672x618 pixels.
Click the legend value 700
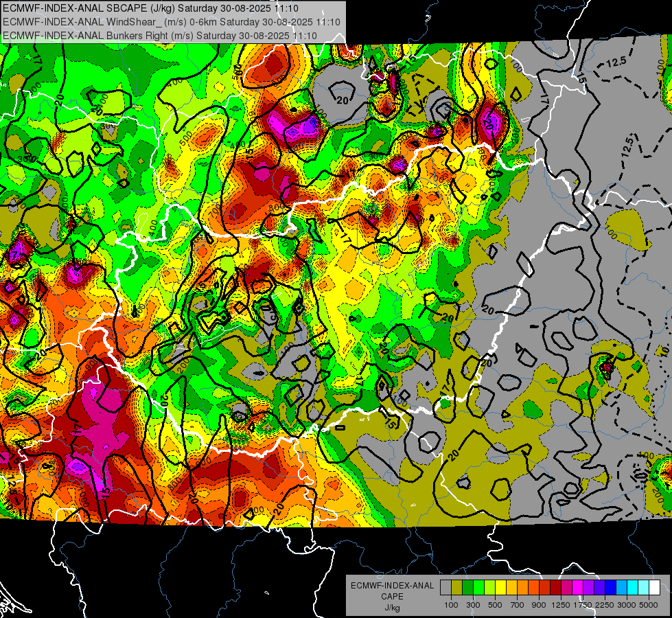point(518,605)
